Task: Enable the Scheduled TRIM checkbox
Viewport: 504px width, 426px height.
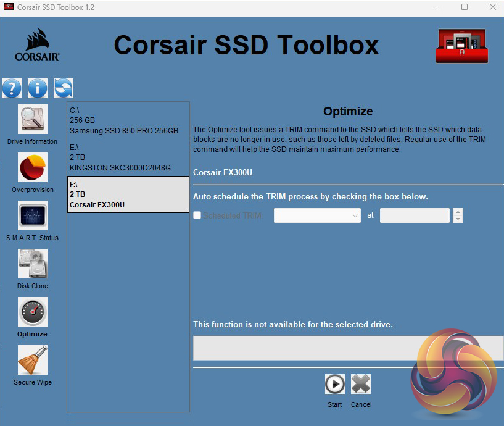Action: tap(197, 215)
